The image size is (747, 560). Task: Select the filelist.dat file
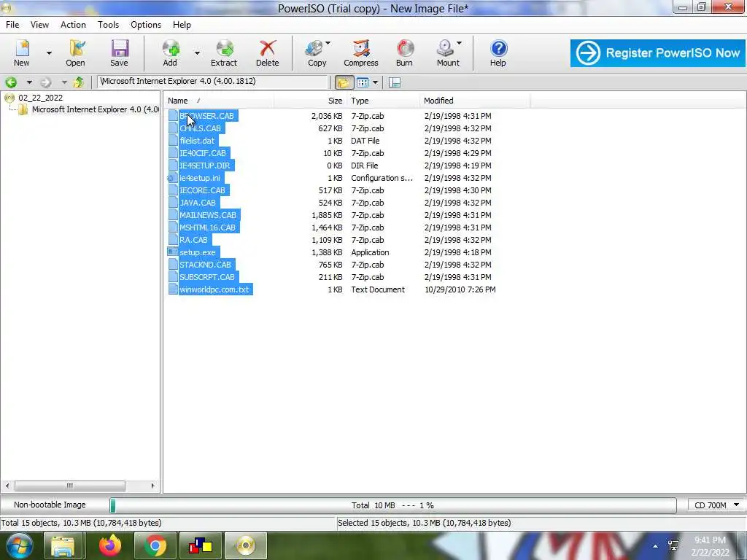click(197, 141)
